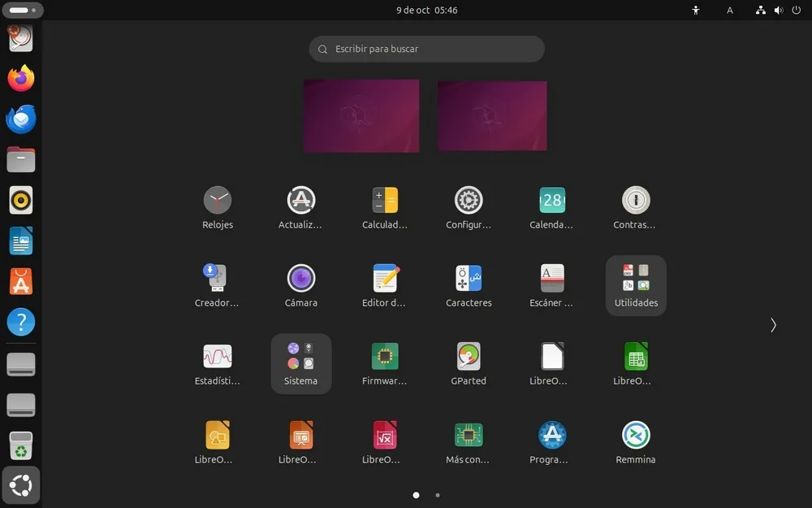Launch the Calculadora app
Viewport: 812px width, 508px height.
tap(384, 199)
